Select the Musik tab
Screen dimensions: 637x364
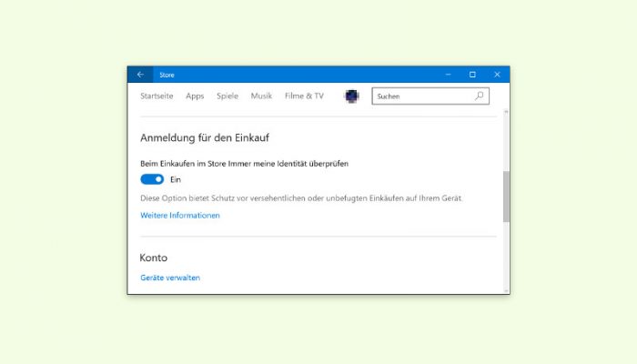pyautogui.click(x=261, y=96)
